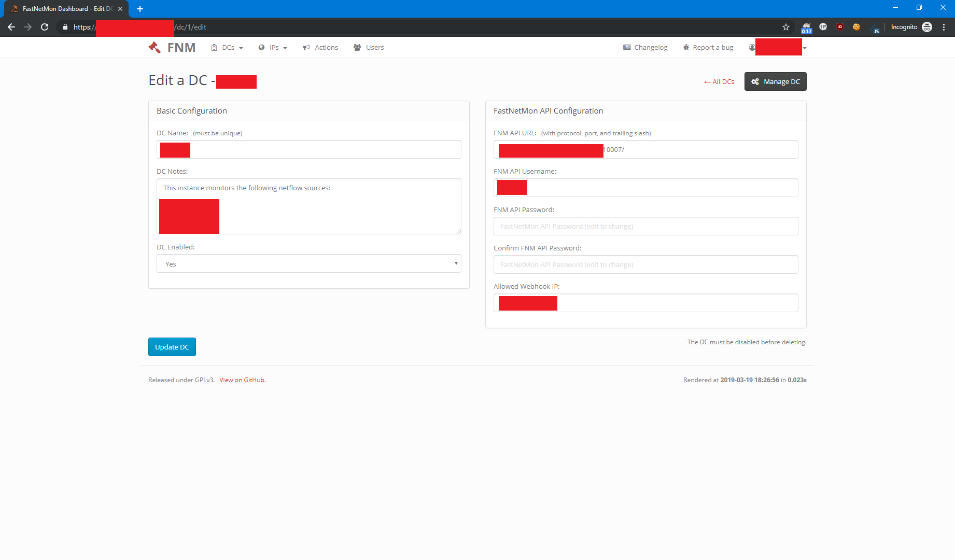Open Chrome's three-dot menu

click(944, 27)
